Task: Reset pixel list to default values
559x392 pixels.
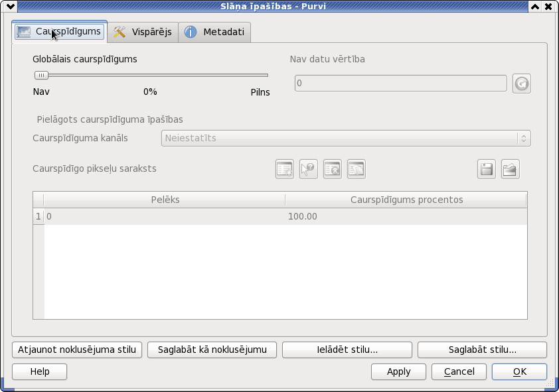Action: (356, 169)
